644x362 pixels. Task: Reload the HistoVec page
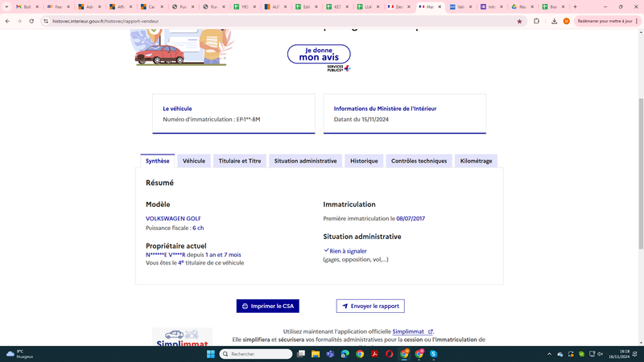(31, 21)
